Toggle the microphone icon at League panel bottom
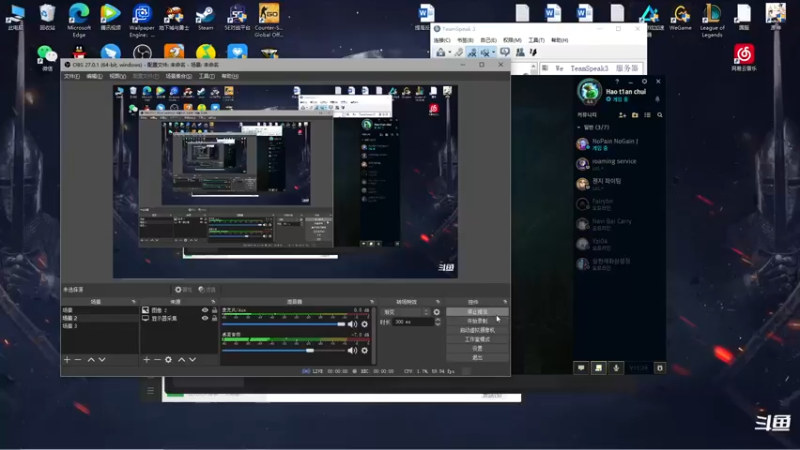 (x=616, y=368)
